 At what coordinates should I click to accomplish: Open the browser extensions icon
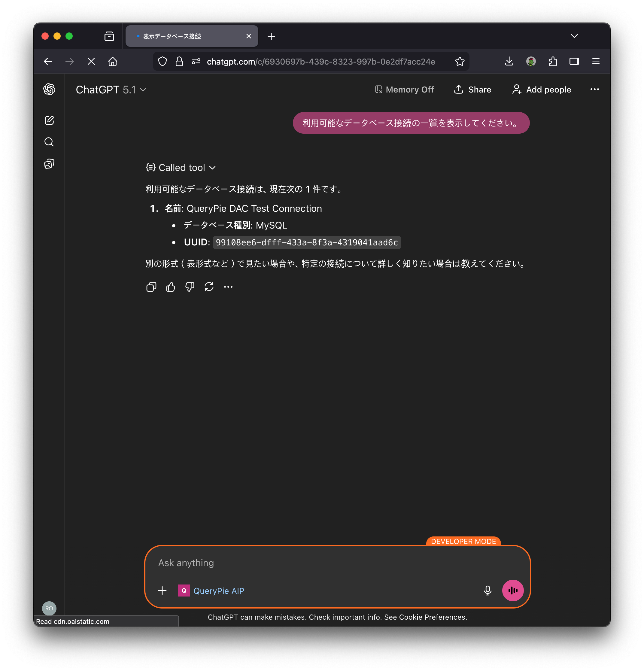tap(553, 62)
